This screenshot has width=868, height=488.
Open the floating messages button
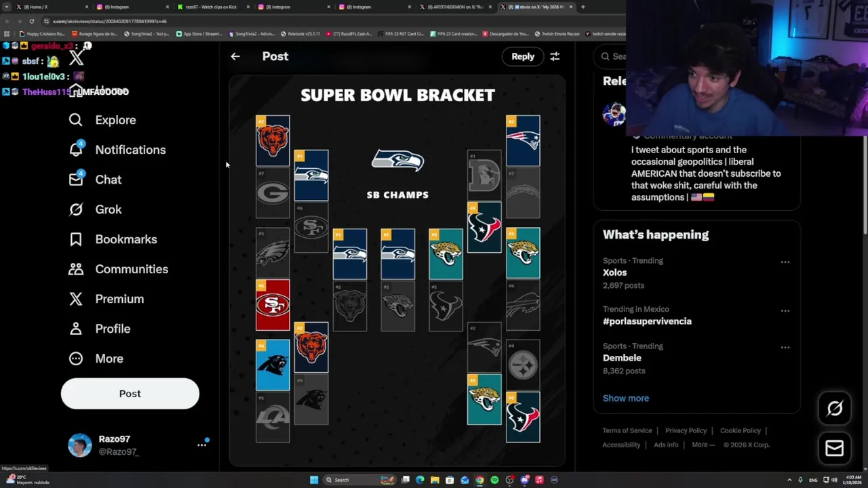[835, 448]
